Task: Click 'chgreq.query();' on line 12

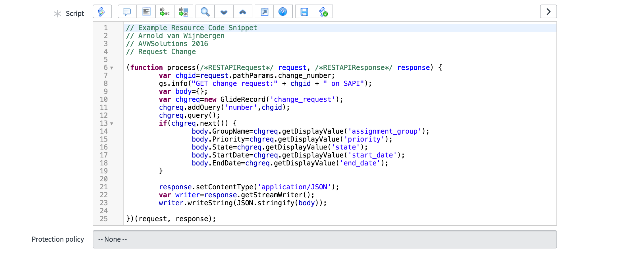Action: tap(190, 115)
